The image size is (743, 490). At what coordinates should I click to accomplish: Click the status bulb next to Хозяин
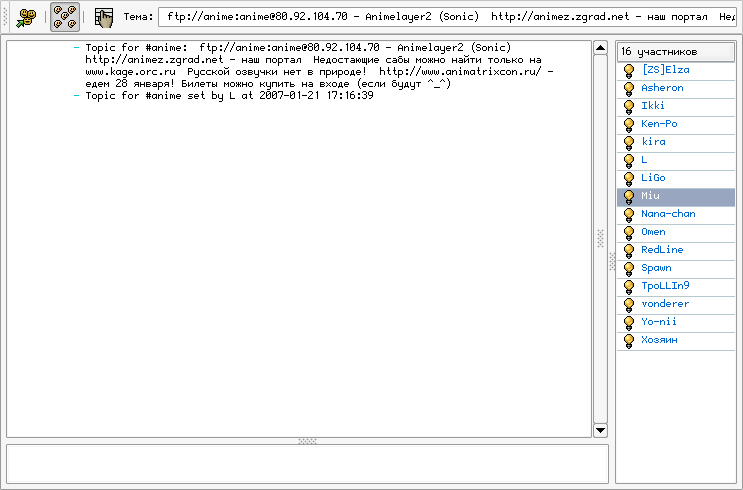(629, 340)
